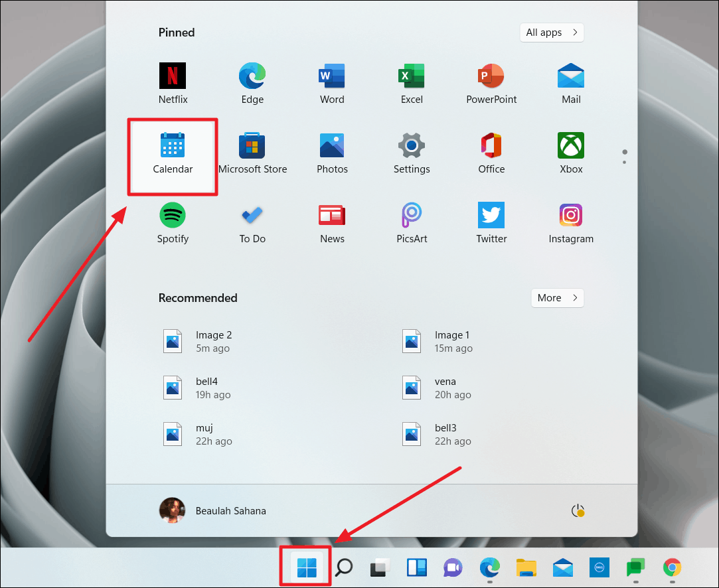Open Settings gear app
The image size is (719, 588).
pyautogui.click(x=412, y=153)
